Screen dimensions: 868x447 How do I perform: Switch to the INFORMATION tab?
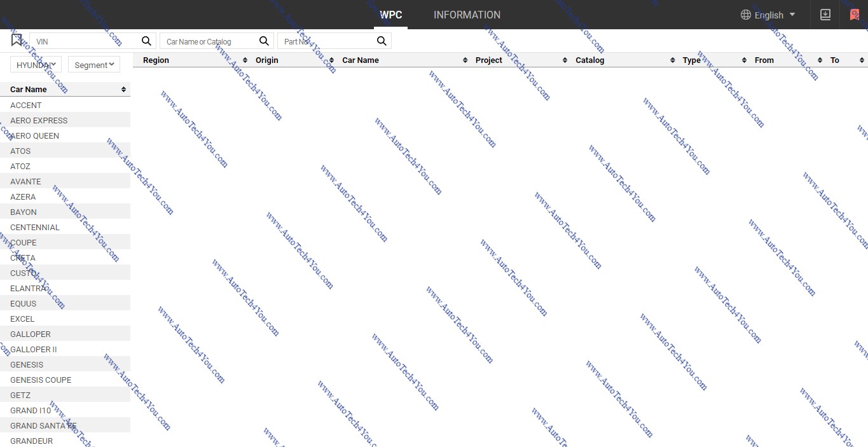point(467,15)
